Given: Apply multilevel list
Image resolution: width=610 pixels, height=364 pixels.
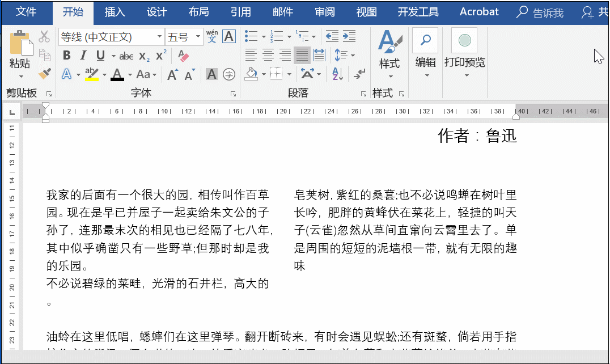Looking at the screenshot, I should click(302, 36).
